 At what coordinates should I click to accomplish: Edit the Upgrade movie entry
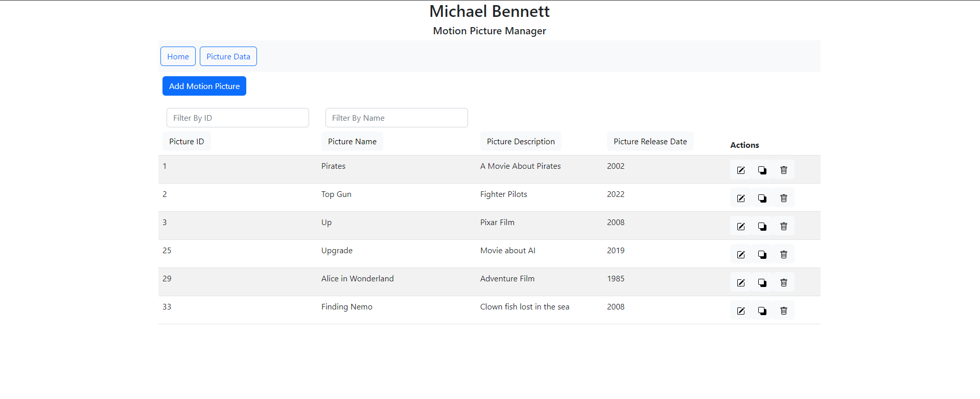click(x=740, y=255)
